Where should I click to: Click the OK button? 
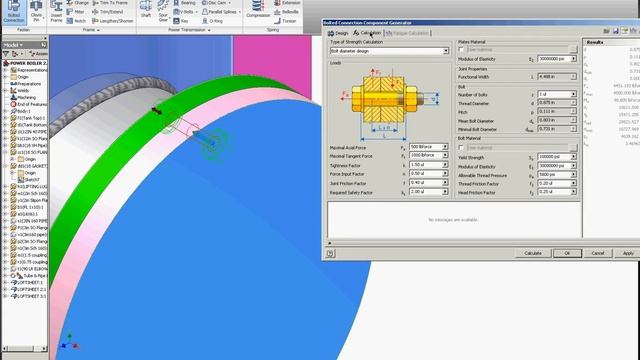(x=567, y=253)
